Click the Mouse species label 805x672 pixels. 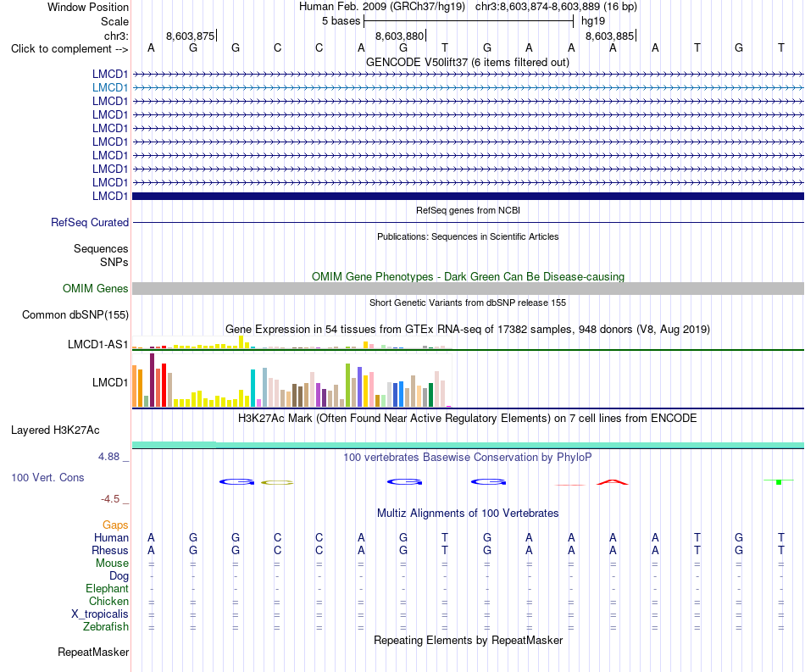[112, 564]
